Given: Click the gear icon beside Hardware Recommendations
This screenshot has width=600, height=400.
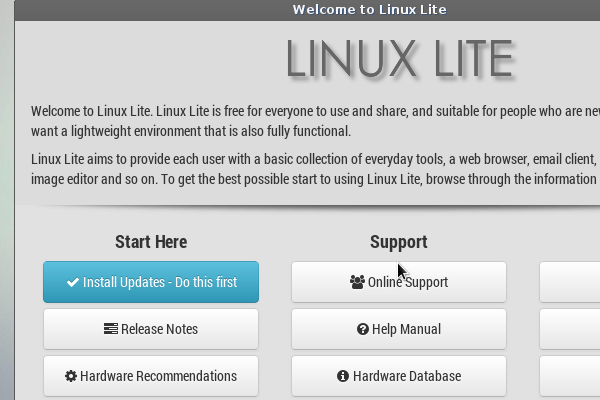Looking at the screenshot, I should pyautogui.click(x=71, y=376).
